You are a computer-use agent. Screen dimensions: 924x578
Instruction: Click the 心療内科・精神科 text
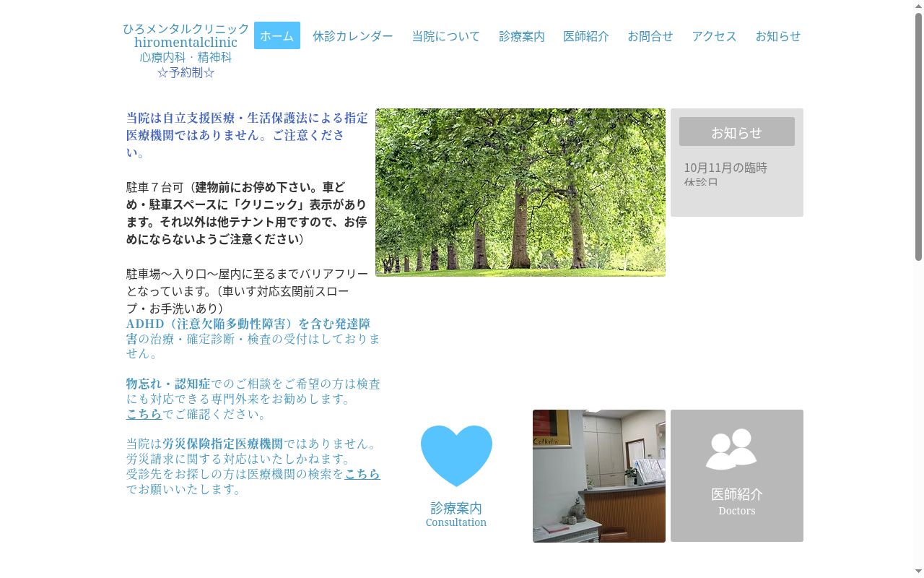tap(186, 57)
